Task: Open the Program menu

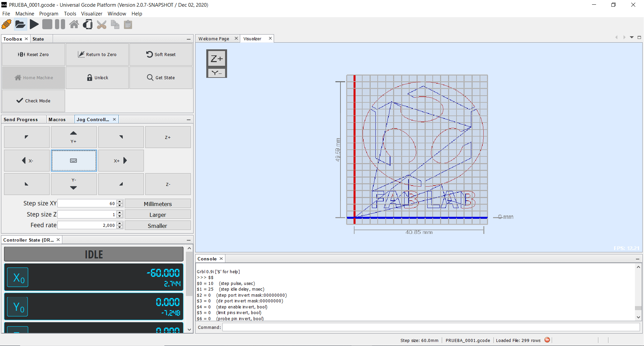Action: [49, 14]
